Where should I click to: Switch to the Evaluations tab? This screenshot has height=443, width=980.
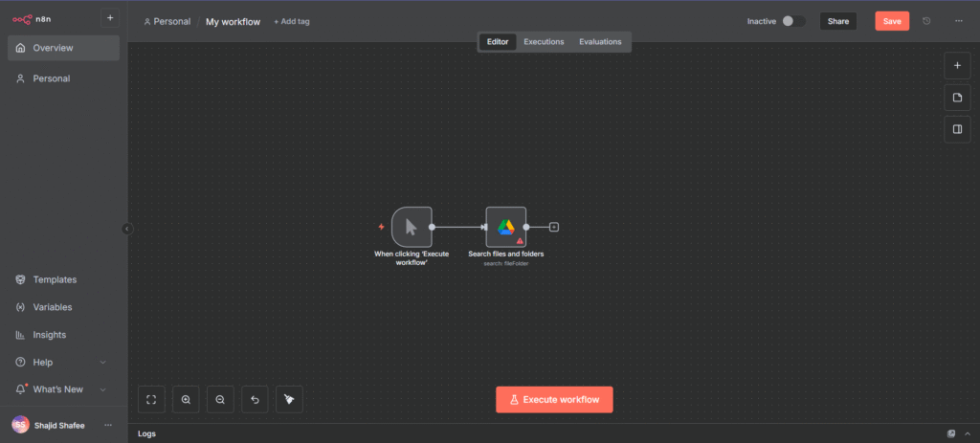click(x=600, y=41)
